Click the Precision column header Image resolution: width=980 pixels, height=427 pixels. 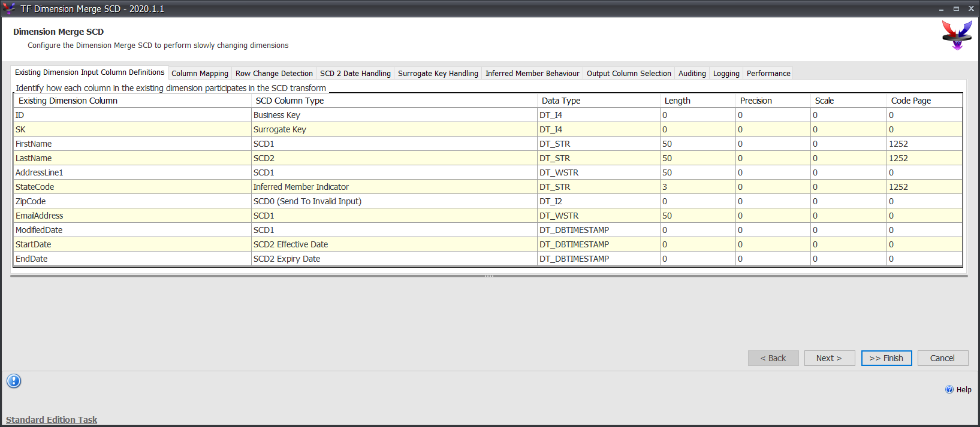tap(773, 101)
